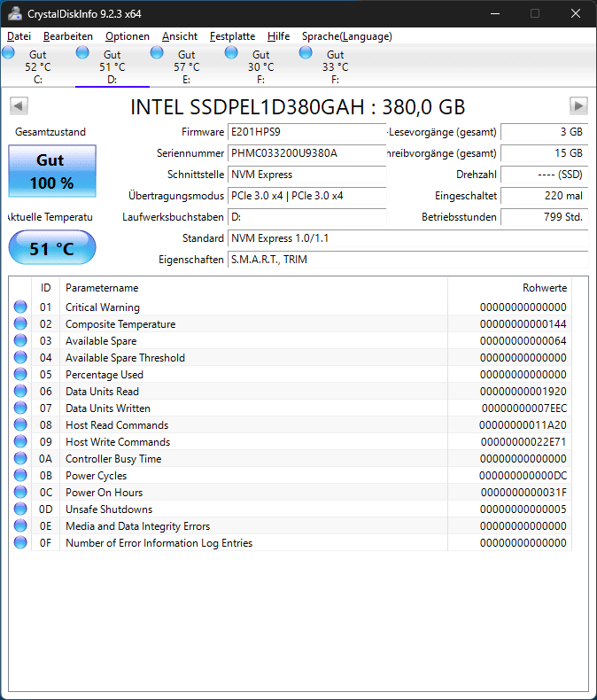Click the status orb for Media and Data Integrity Errors

[20, 526]
